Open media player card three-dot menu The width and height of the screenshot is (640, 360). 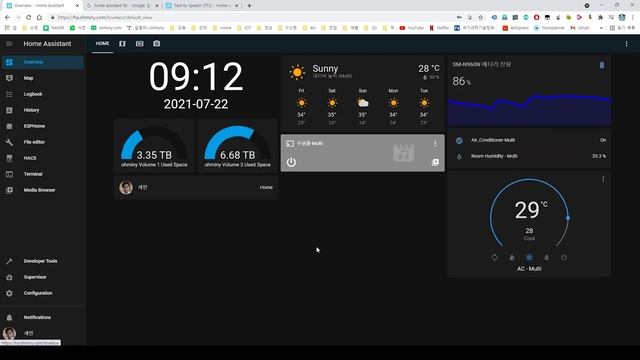435,144
